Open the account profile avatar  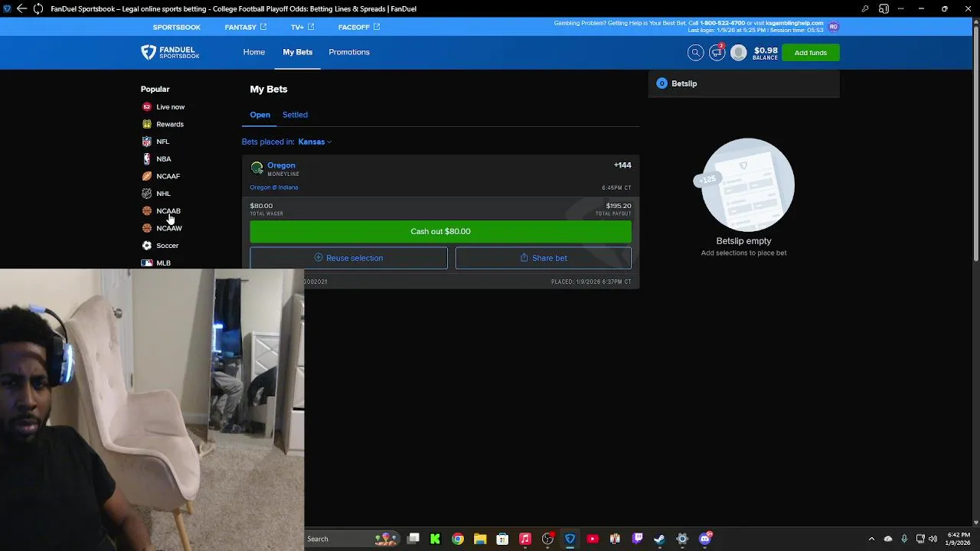[738, 52]
